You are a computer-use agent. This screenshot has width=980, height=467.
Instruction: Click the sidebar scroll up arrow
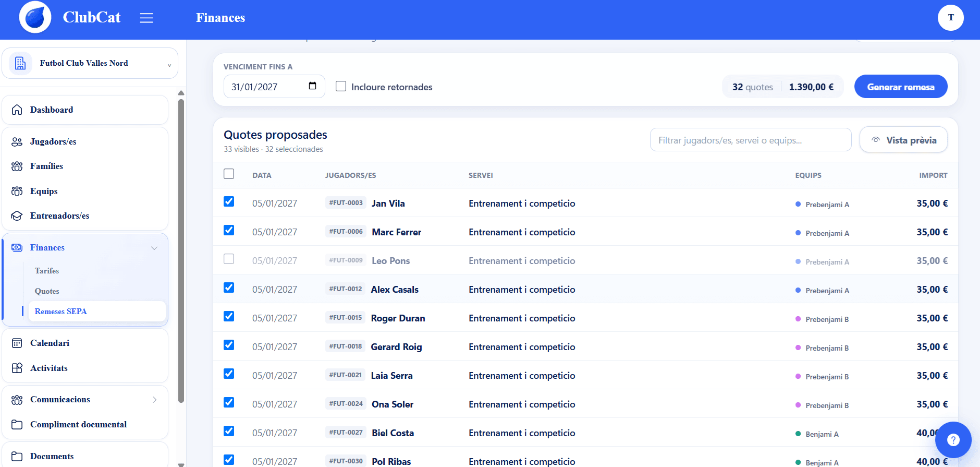click(x=181, y=93)
